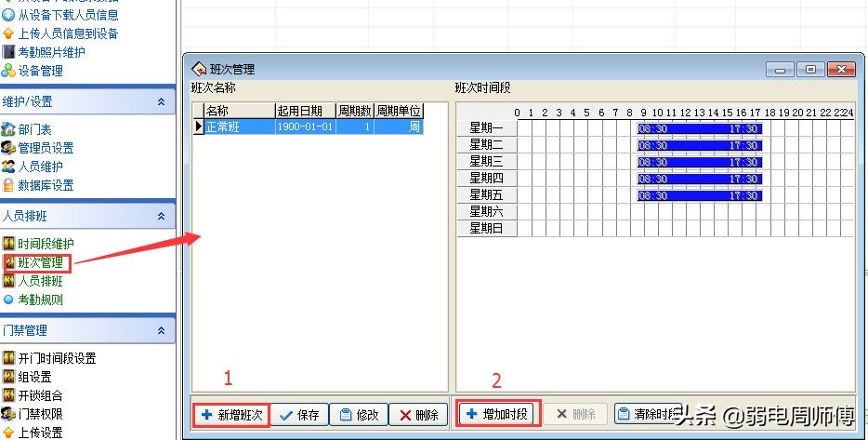Select the 星期六 row header
Image resolution: width=868 pixels, height=440 pixels.
(x=487, y=211)
